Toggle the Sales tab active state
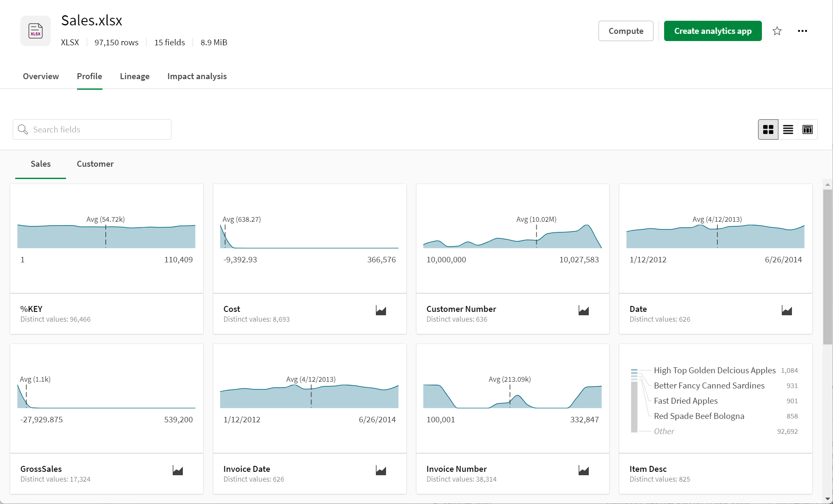 [x=40, y=164]
